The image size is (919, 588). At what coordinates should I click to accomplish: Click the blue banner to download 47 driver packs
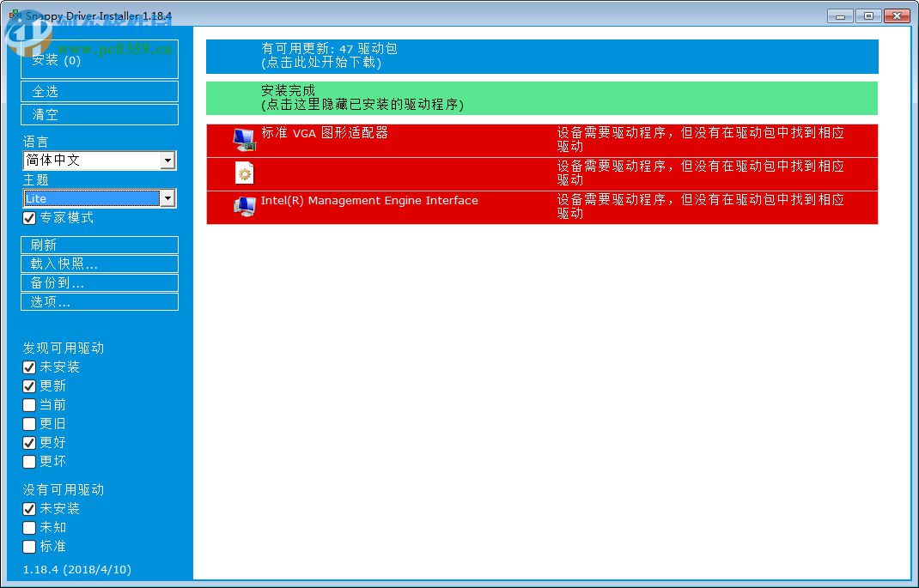[540, 56]
